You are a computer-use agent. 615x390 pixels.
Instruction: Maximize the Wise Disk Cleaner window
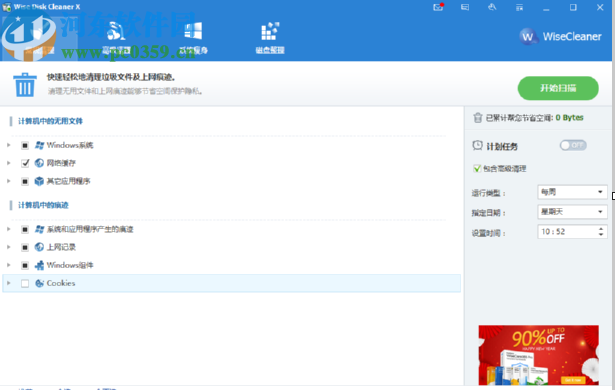(x=573, y=7)
